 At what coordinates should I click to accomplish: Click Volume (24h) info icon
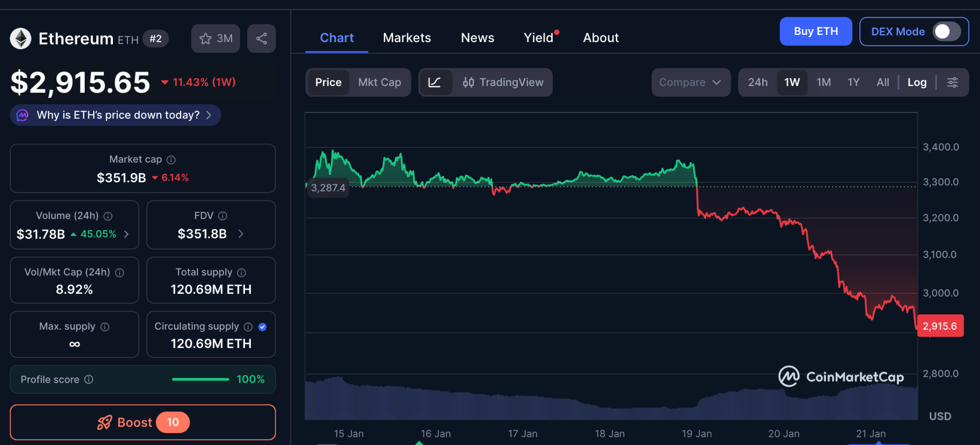pos(108,216)
